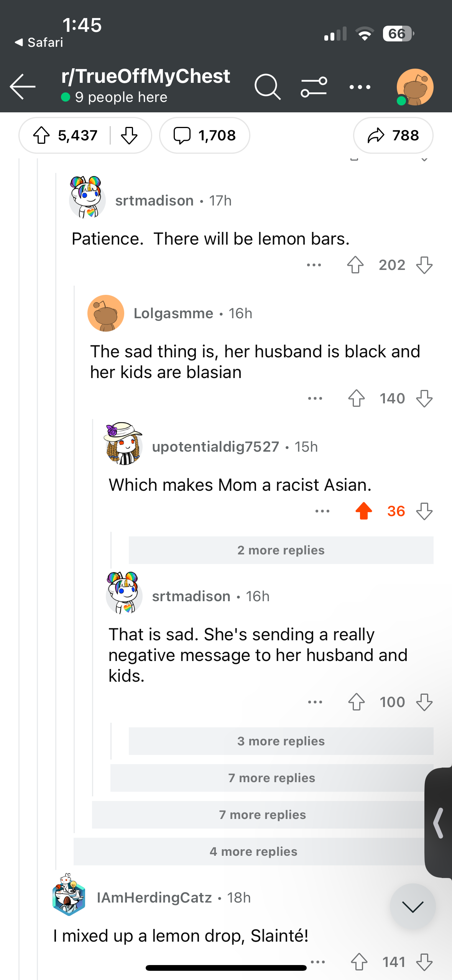Open the options dots on srtmadison's 100-vote comment
This screenshot has width=452, height=980.
(315, 702)
